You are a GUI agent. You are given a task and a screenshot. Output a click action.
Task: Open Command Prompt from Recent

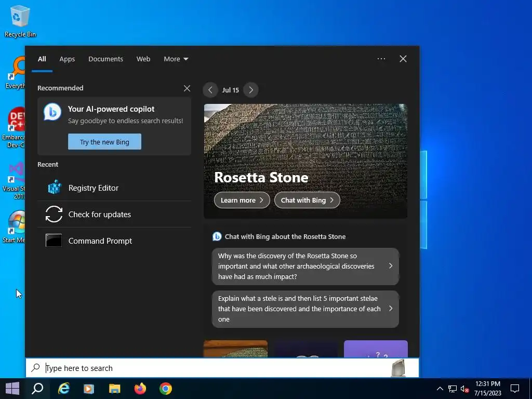[114, 241]
